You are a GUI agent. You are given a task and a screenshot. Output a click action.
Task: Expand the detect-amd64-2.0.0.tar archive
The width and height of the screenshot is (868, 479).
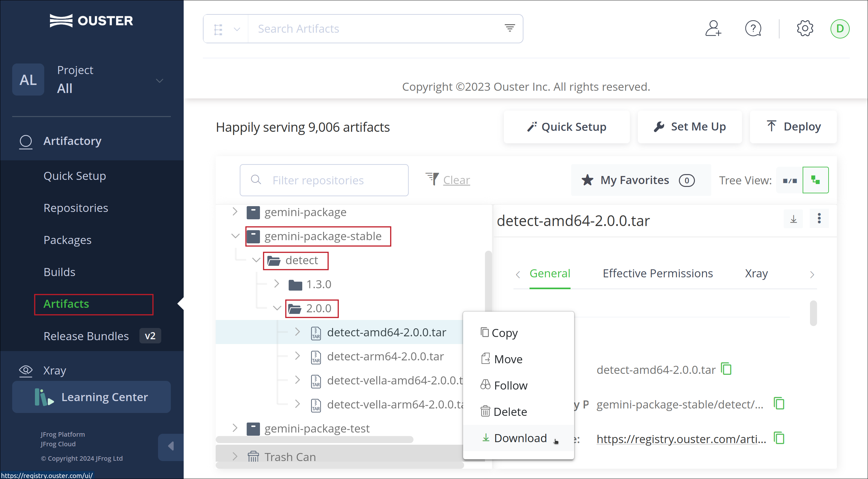click(297, 332)
